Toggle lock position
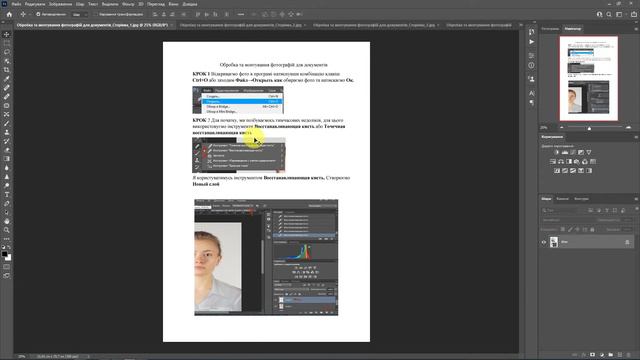The height and width of the screenshot is (360, 640). pos(578,229)
